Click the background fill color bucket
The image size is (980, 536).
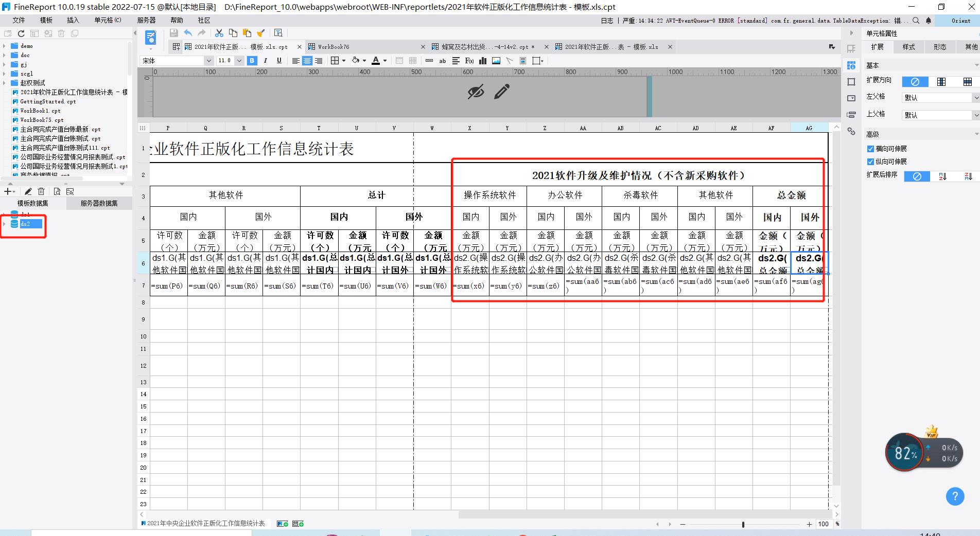(356, 61)
